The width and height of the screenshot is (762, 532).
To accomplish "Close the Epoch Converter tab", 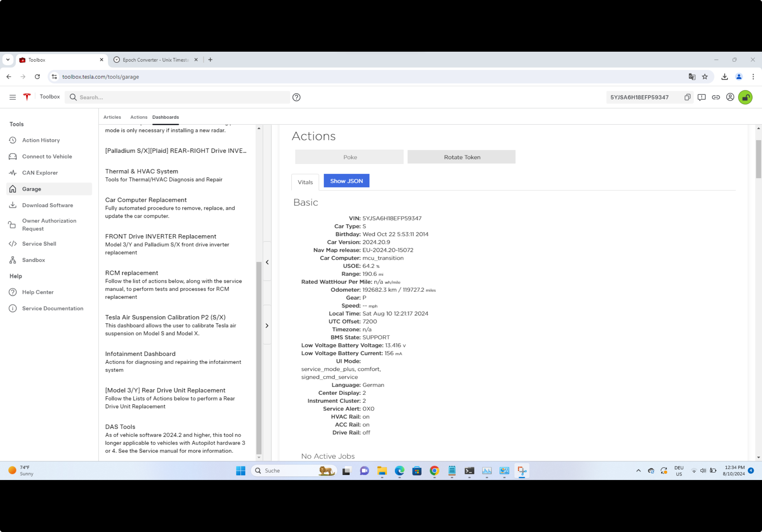I will coord(196,60).
